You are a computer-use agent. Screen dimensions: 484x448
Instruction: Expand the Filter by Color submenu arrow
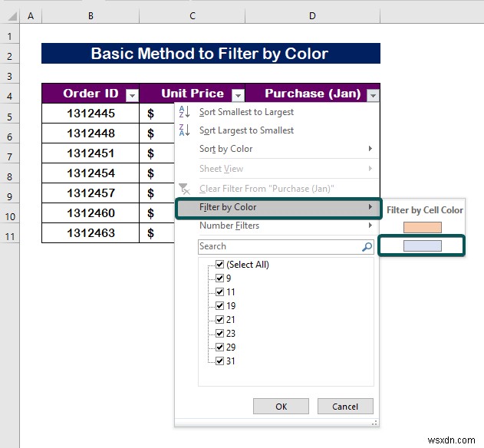coord(370,207)
